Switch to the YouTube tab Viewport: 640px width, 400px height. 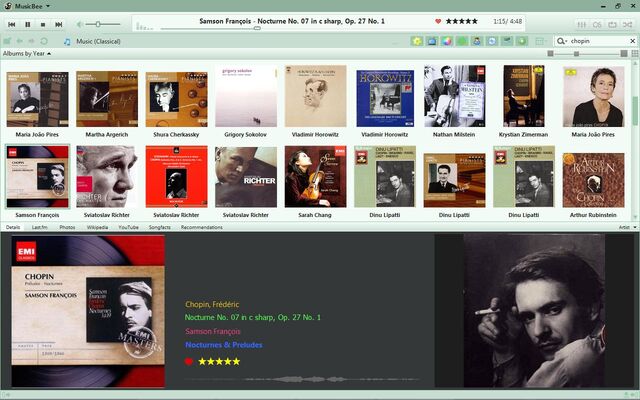129,227
